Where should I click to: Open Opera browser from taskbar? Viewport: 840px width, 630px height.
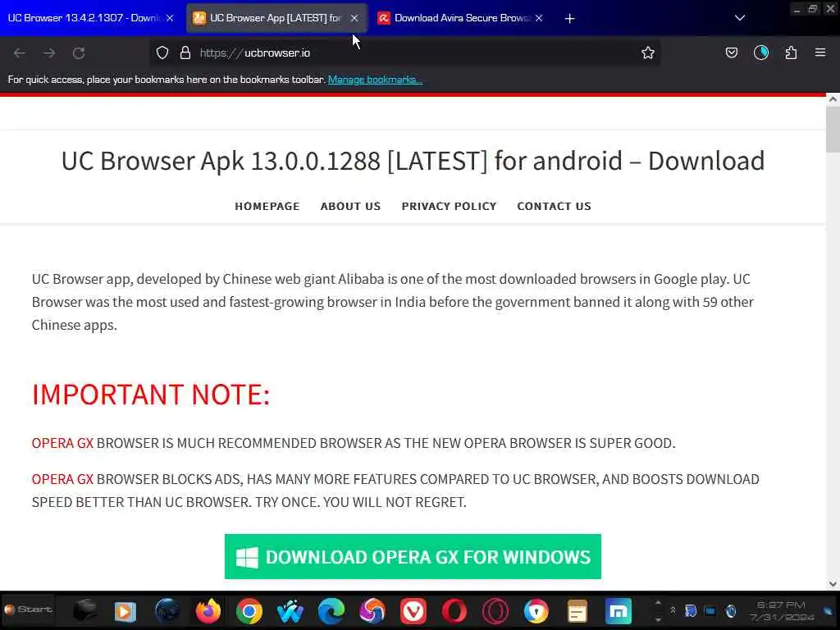[454, 611]
